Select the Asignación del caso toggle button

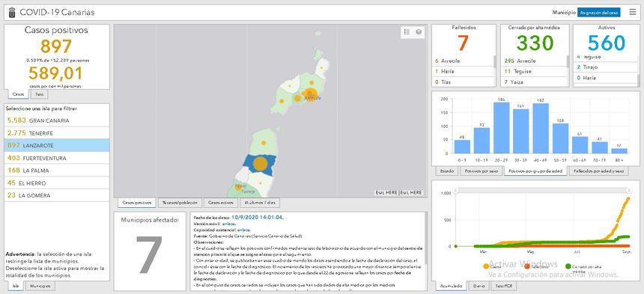(599, 13)
